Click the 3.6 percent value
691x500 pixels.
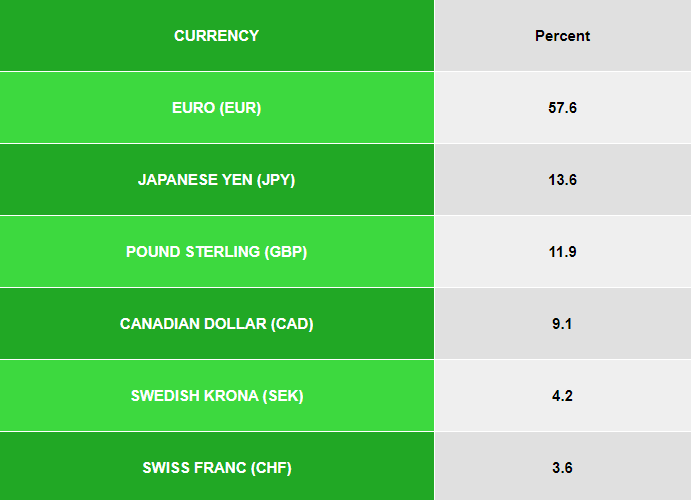click(563, 467)
